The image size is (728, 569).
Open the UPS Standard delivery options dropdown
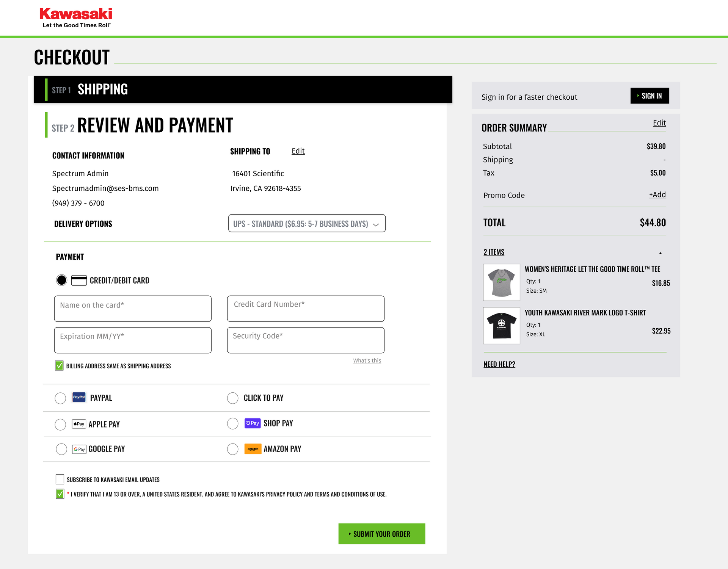click(x=307, y=223)
